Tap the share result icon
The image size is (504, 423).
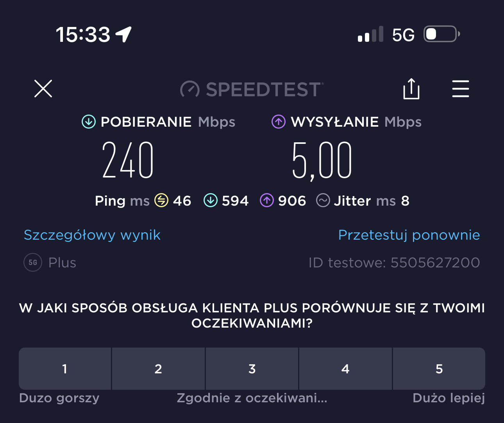[411, 89]
